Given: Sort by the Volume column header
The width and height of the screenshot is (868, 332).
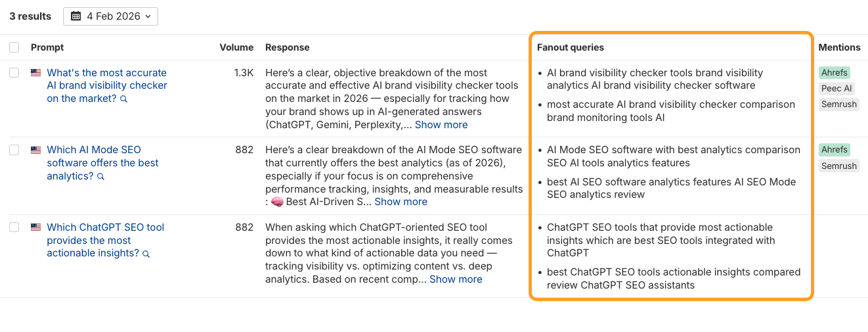Looking at the screenshot, I should (x=236, y=47).
